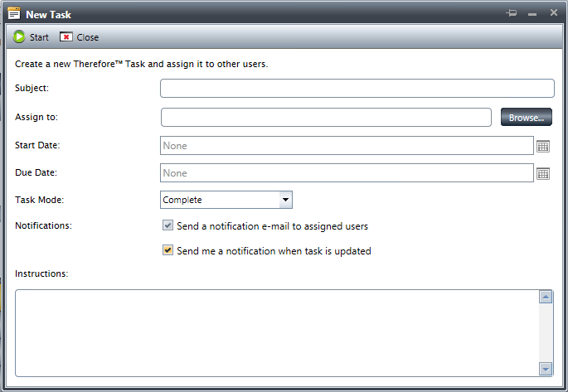Click the New Task window title icon
This screenshot has width=568, height=392.
click(14, 14)
